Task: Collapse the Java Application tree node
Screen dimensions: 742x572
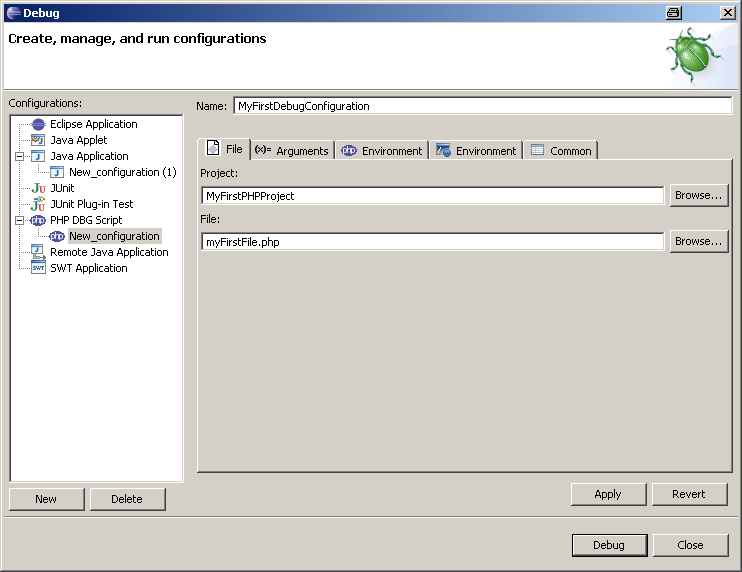Action: click(19, 156)
